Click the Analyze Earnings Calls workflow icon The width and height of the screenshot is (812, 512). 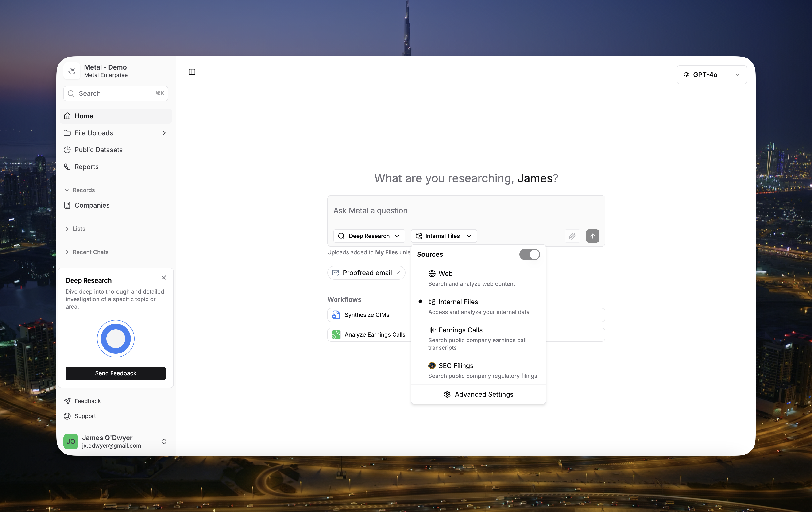pyautogui.click(x=336, y=334)
